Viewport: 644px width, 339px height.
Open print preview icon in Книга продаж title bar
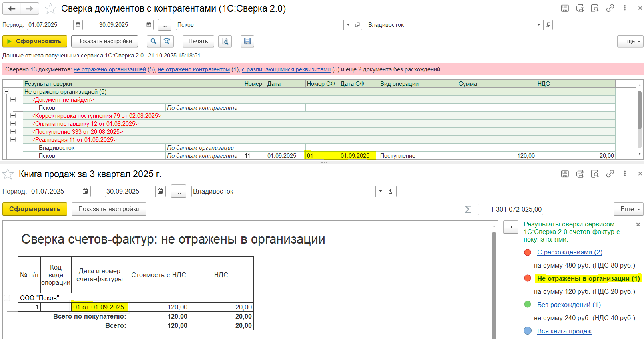click(x=595, y=174)
